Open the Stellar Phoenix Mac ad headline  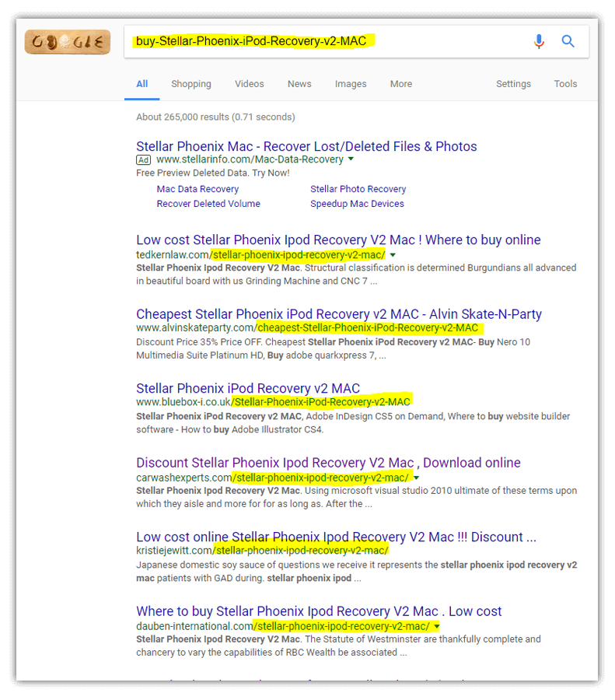click(306, 146)
